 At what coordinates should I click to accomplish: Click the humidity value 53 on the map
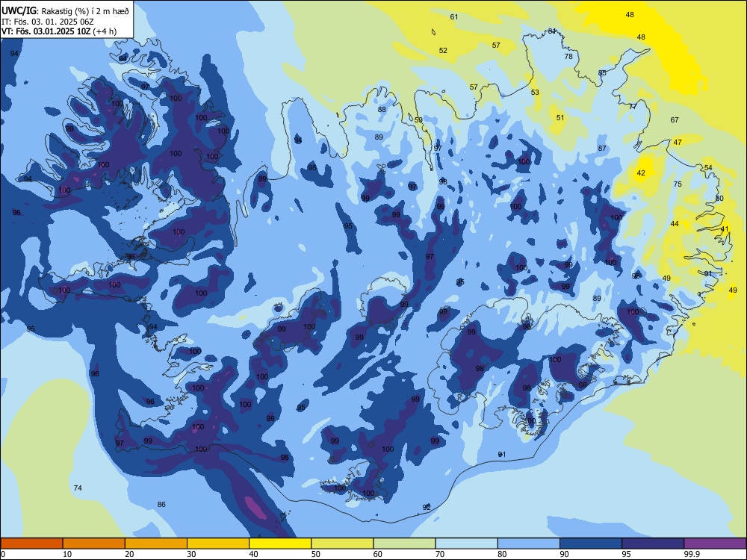pos(535,92)
